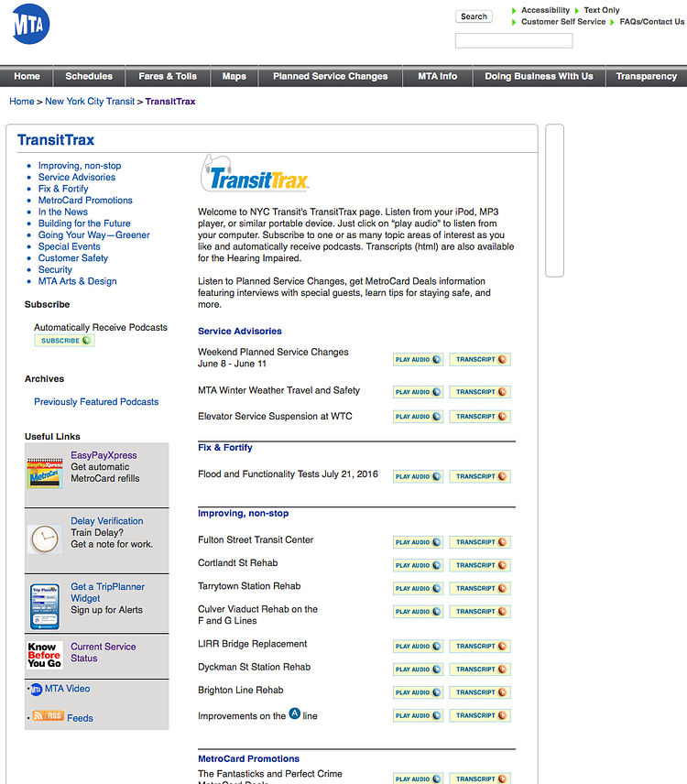Open Planned Service Changes menu
The height and width of the screenshot is (784, 687).
coord(330,76)
